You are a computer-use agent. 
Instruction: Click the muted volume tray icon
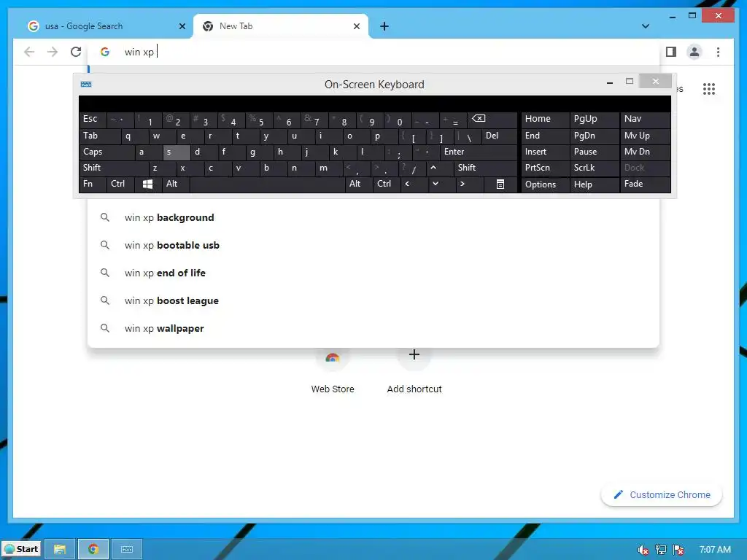(x=643, y=550)
